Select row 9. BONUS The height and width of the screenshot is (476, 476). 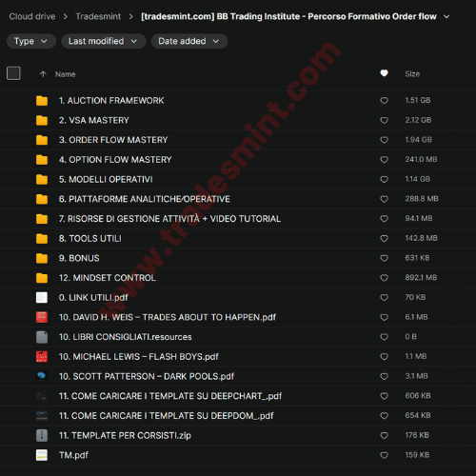pos(238,258)
